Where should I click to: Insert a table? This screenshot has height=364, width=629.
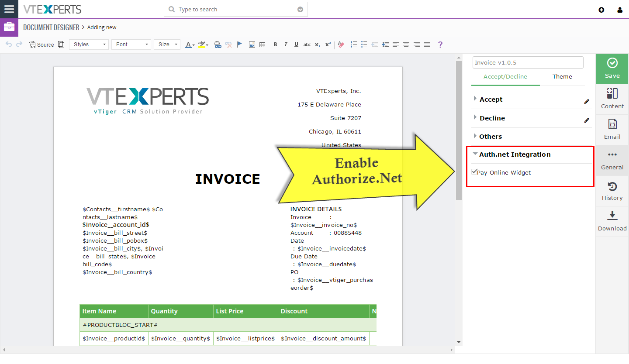(x=263, y=45)
